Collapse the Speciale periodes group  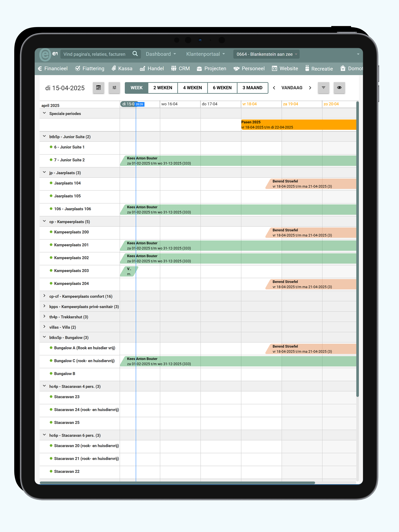point(44,113)
